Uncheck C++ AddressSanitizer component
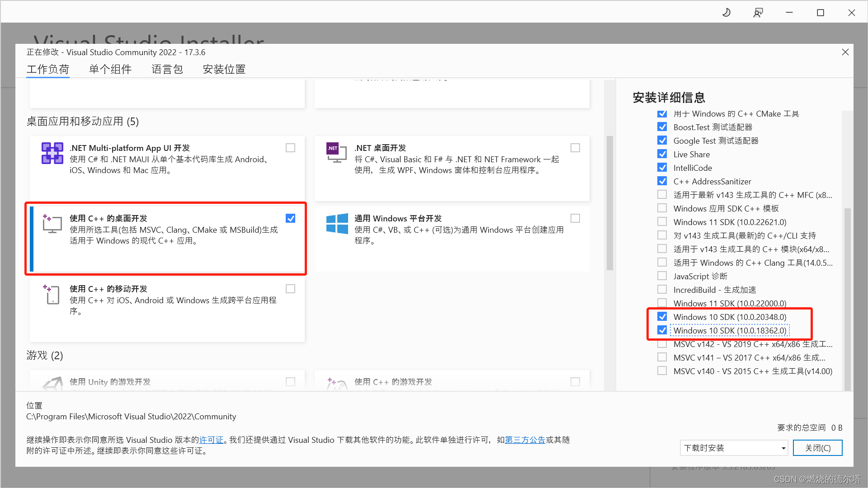 click(662, 181)
